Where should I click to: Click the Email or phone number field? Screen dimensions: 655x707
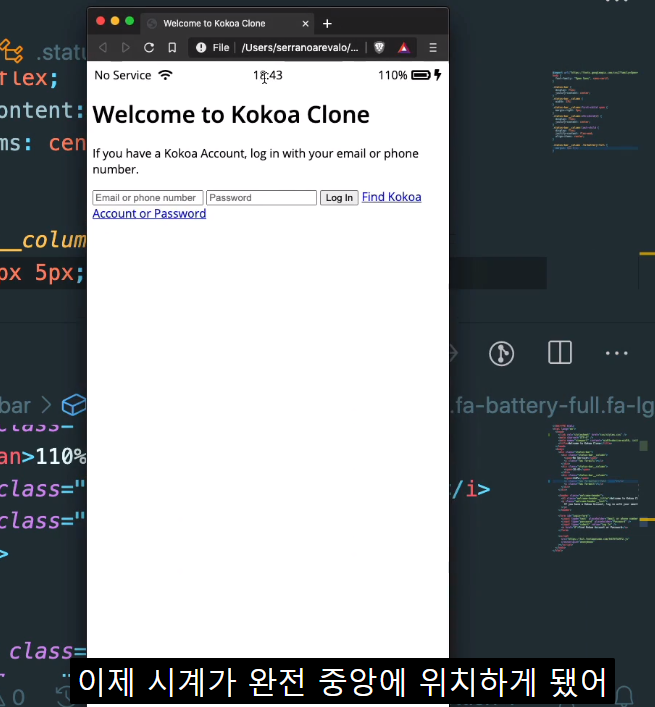(x=148, y=198)
